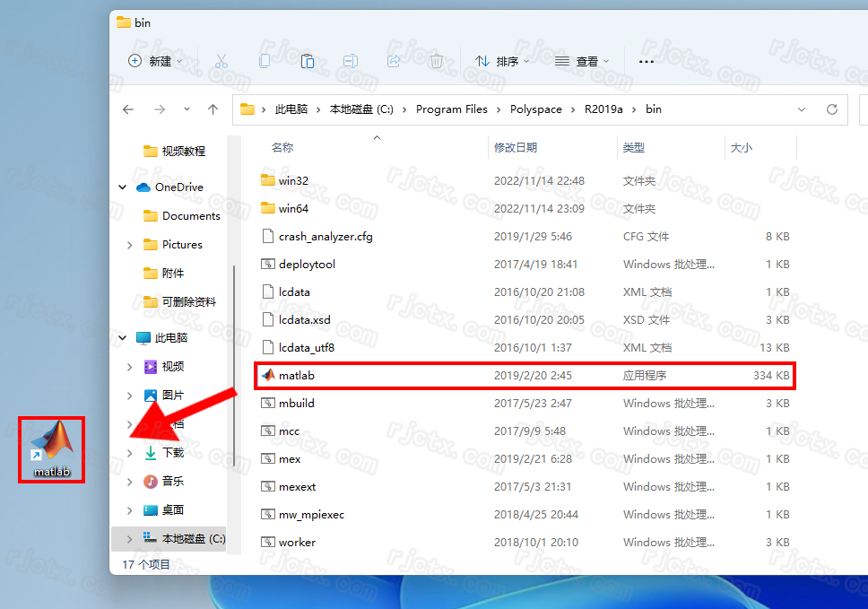Click the refresh button beside address bar
Image resolution: width=868 pixels, height=609 pixels.
coord(832,109)
